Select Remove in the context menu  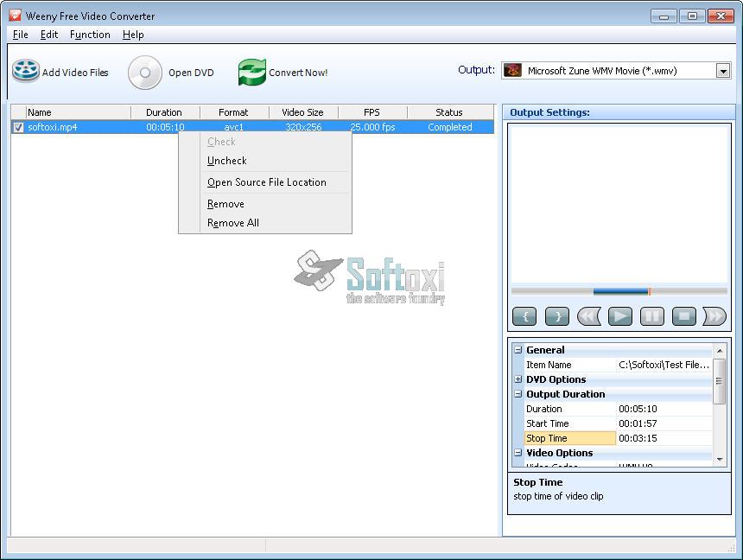265,204
